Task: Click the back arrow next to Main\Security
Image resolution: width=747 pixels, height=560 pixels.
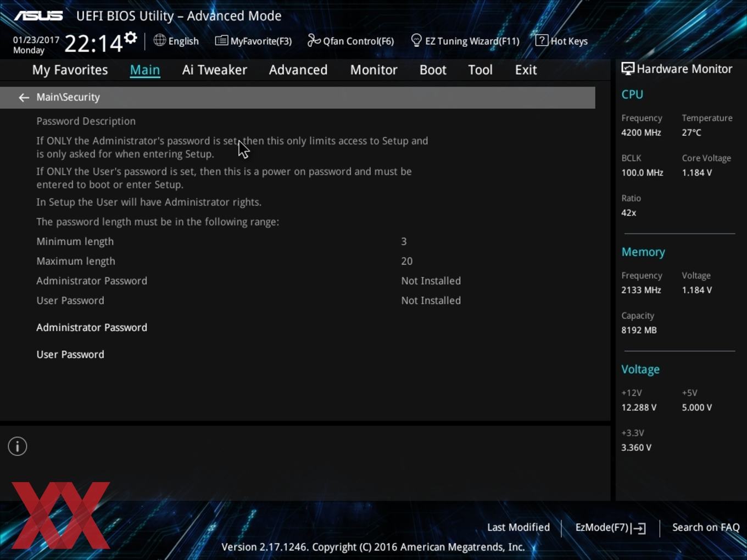Action: (24, 98)
